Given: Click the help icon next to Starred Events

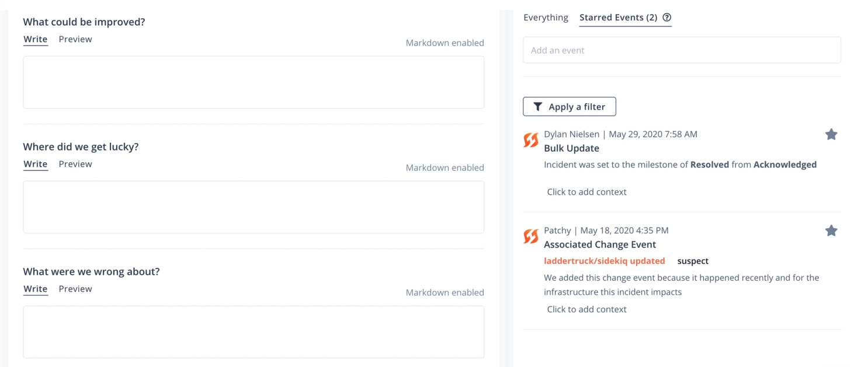Looking at the screenshot, I should [667, 18].
